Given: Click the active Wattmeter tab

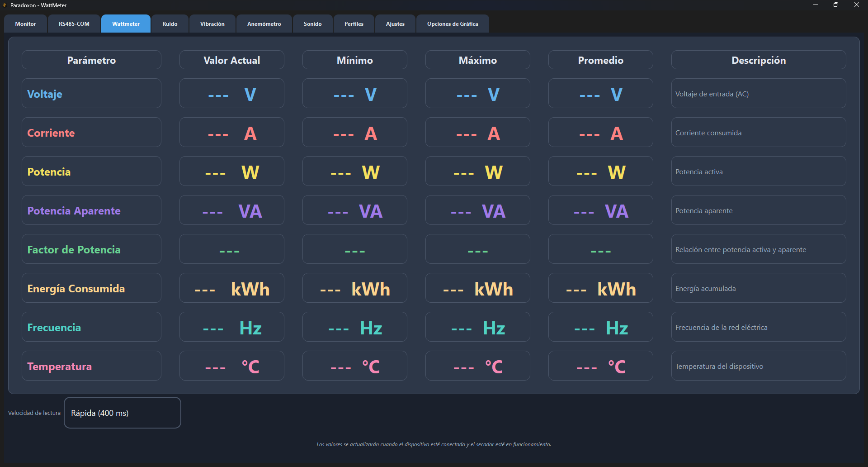Looking at the screenshot, I should pos(126,24).
